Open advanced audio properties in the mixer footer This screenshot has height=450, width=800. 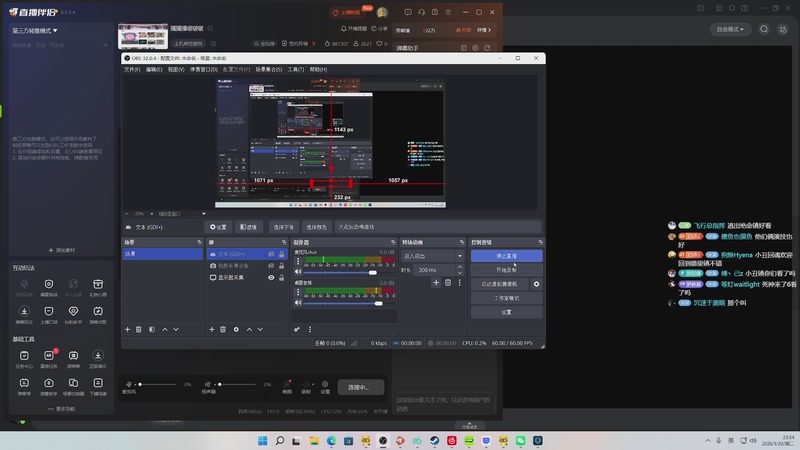coord(297,330)
